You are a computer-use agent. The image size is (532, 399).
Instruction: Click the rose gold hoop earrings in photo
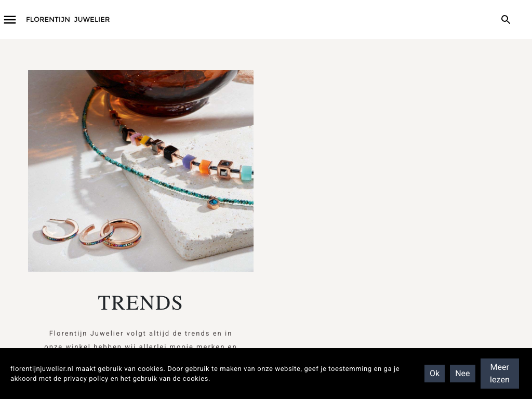(91, 233)
